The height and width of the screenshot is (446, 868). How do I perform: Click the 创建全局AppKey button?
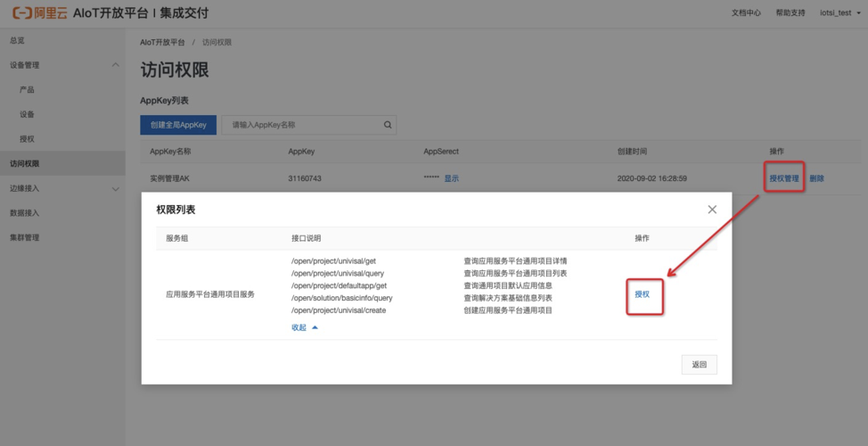coord(178,125)
